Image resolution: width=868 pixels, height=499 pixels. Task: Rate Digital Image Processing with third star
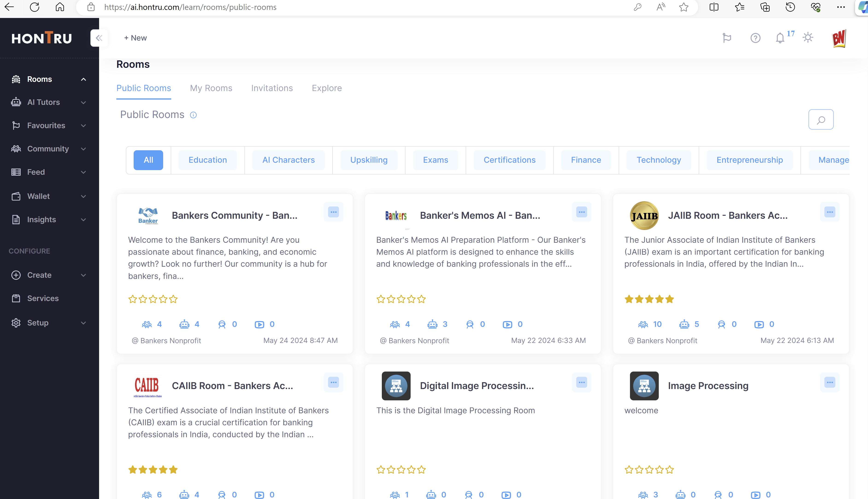point(401,470)
